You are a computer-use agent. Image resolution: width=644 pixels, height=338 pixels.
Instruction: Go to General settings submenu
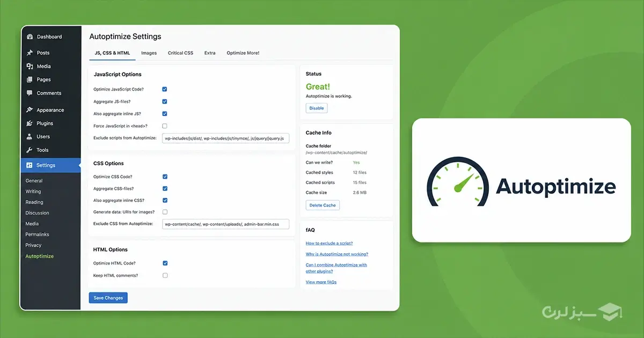[x=34, y=181]
